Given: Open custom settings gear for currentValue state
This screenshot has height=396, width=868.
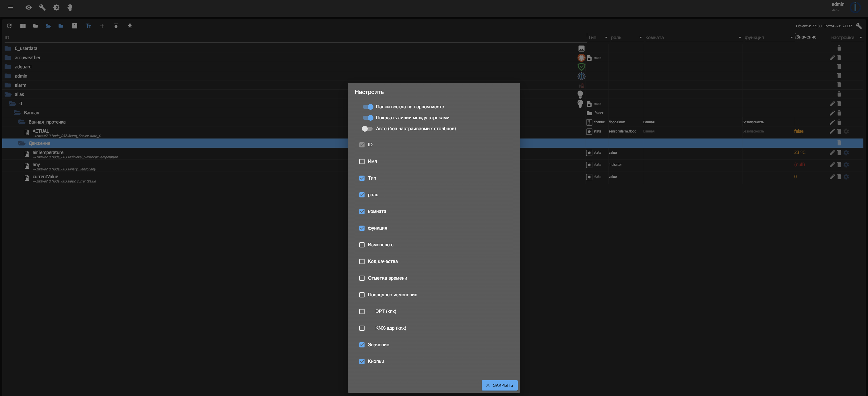Looking at the screenshot, I should 846,177.
